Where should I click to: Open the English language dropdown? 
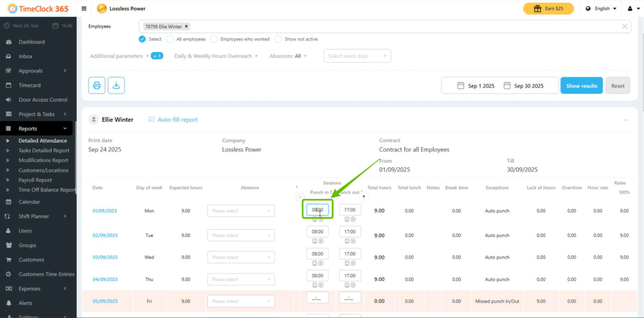tap(601, 9)
